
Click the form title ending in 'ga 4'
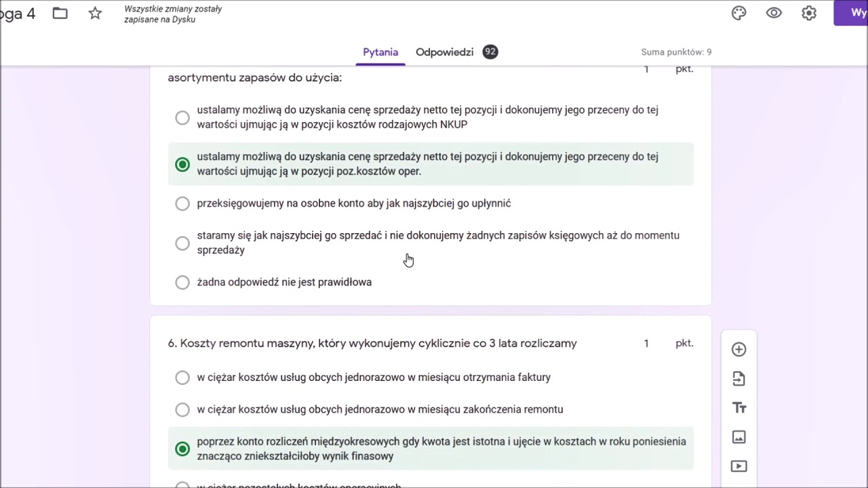pyautogui.click(x=18, y=14)
